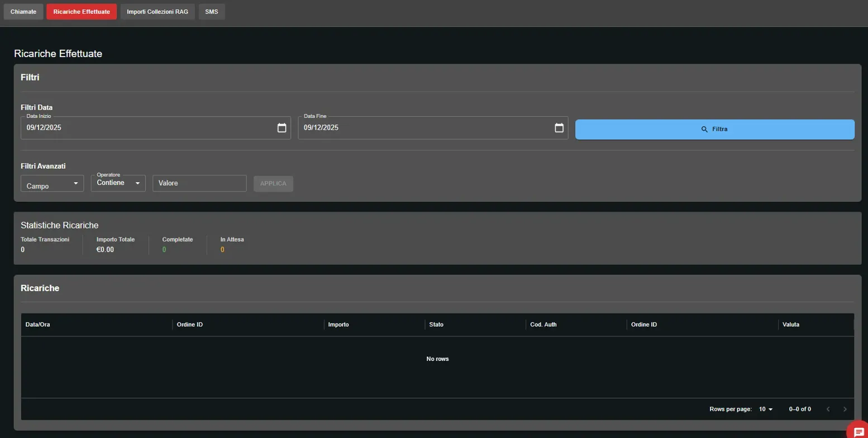Click the Data Inizio date field
This screenshot has width=868, height=438.
(145, 128)
